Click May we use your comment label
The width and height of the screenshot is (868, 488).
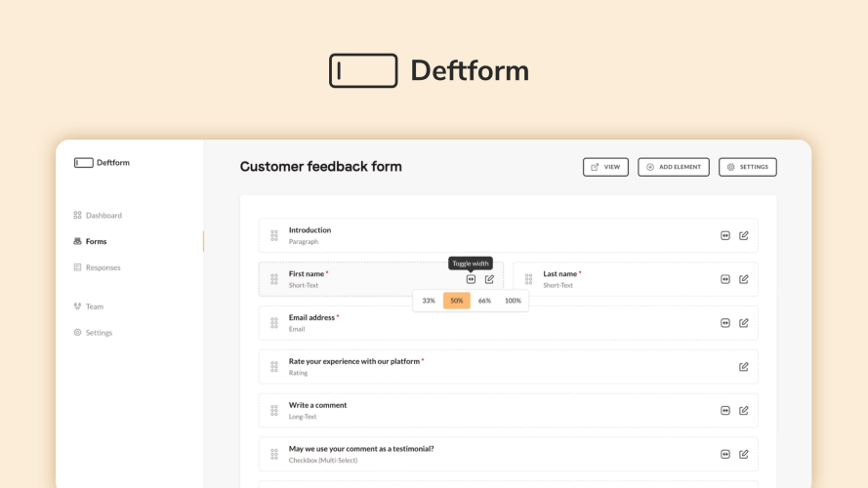[x=361, y=449]
